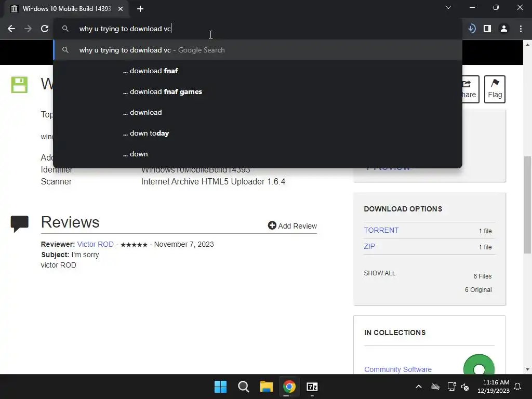The image size is (532, 399).
Task: Open the muted volume tray icon
Action: (x=465, y=387)
